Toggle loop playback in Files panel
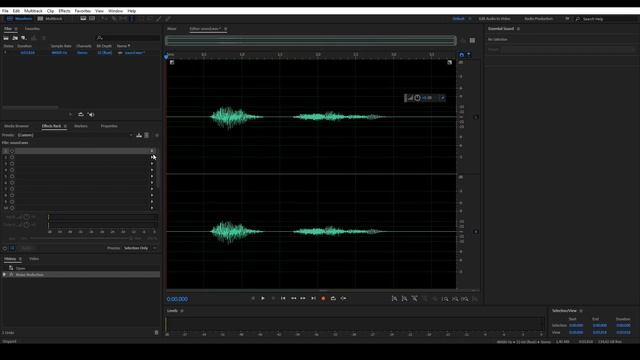 click(x=81, y=115)
